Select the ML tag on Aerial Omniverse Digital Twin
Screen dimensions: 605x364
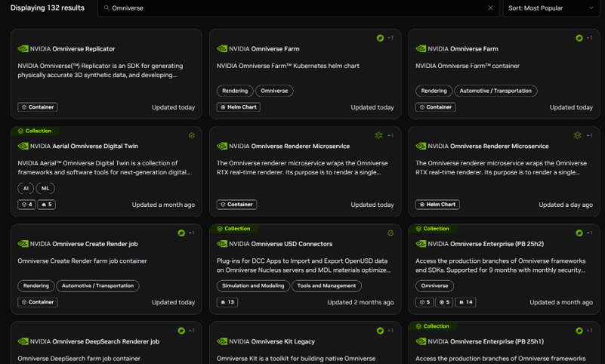point(45,188)
